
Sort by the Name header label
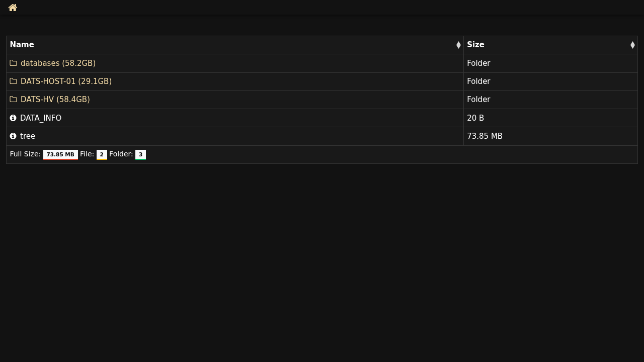tap(22, 45)
